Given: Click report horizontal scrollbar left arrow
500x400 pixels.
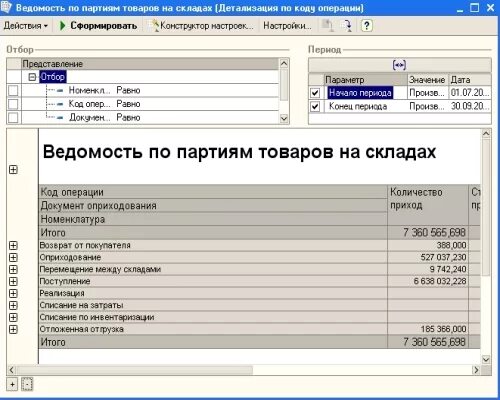Looking at the screenshot, I should pyautogui.click(x=11, y=370).
